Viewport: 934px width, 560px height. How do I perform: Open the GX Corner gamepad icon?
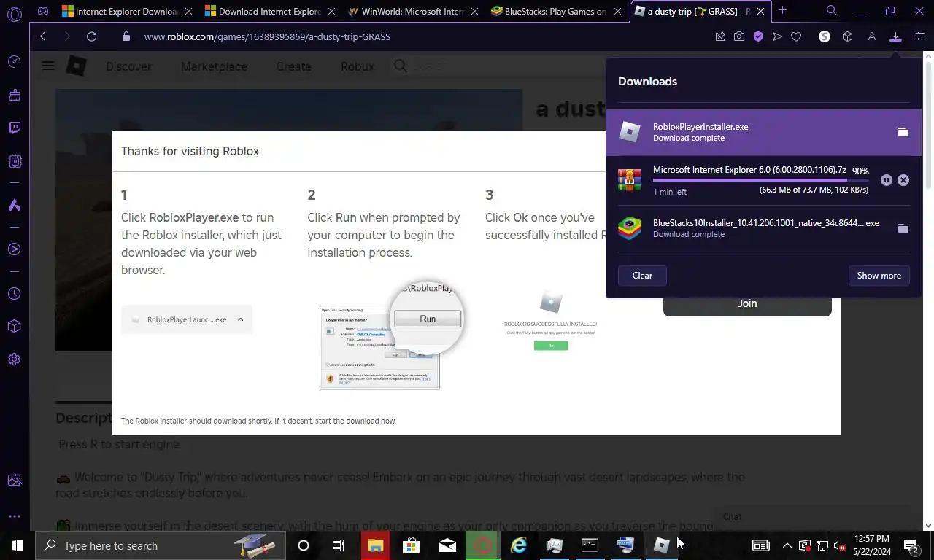coord(43,11)
